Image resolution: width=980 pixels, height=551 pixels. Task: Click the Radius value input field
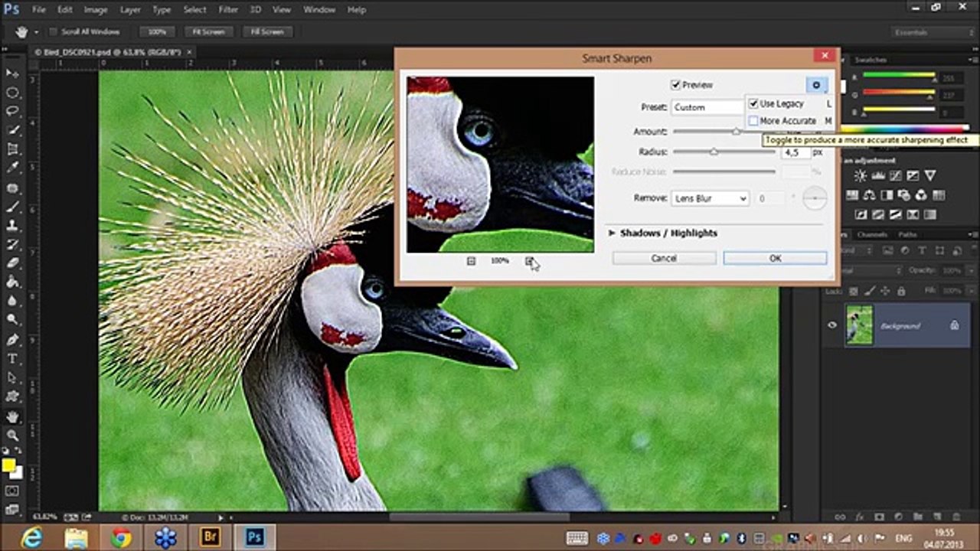(x=795, y=152)
